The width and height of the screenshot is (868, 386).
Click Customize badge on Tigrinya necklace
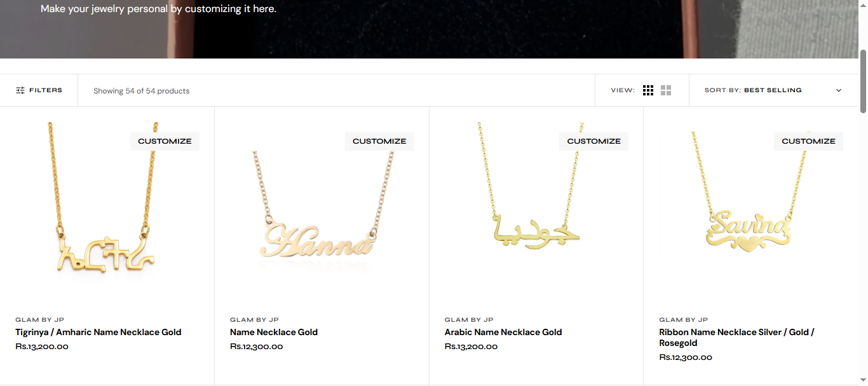click(x=165, y=141)
